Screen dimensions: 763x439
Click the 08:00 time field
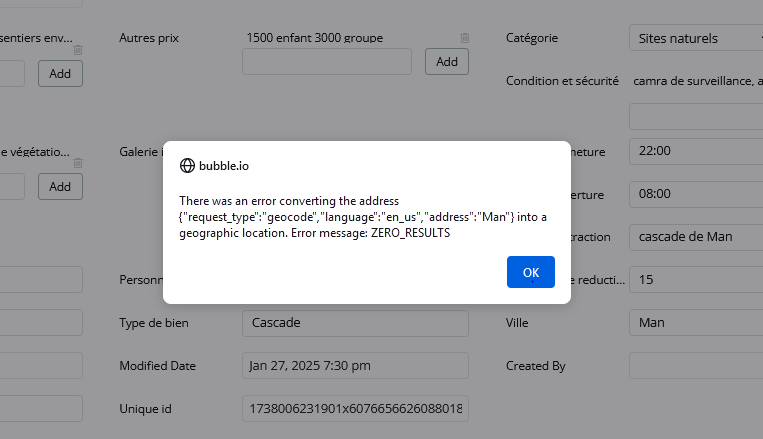pyautogui.click(x=695, y=194)
